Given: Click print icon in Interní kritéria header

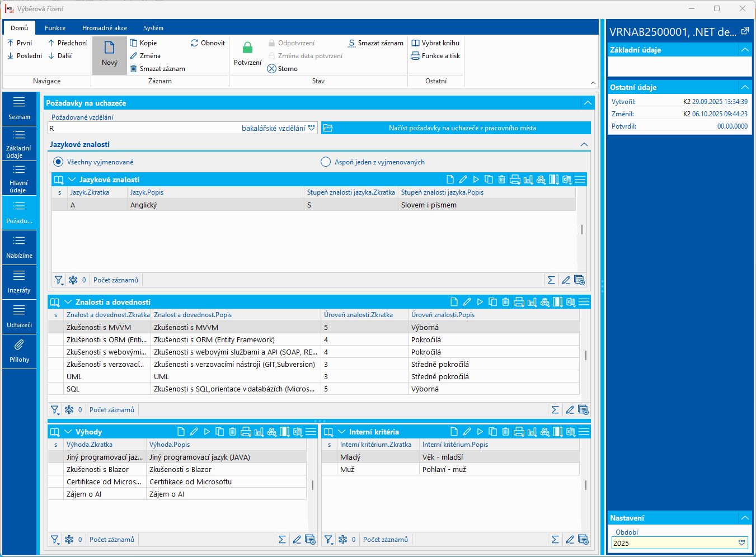Looking at the screenshot, I should (519, 432).
